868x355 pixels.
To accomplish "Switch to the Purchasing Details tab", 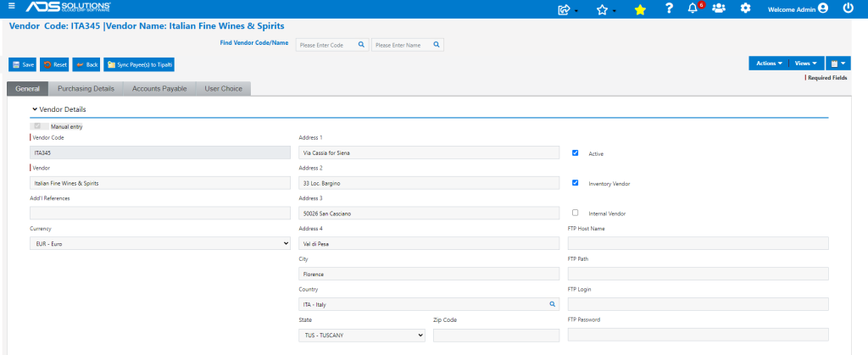I will [86, 88].
